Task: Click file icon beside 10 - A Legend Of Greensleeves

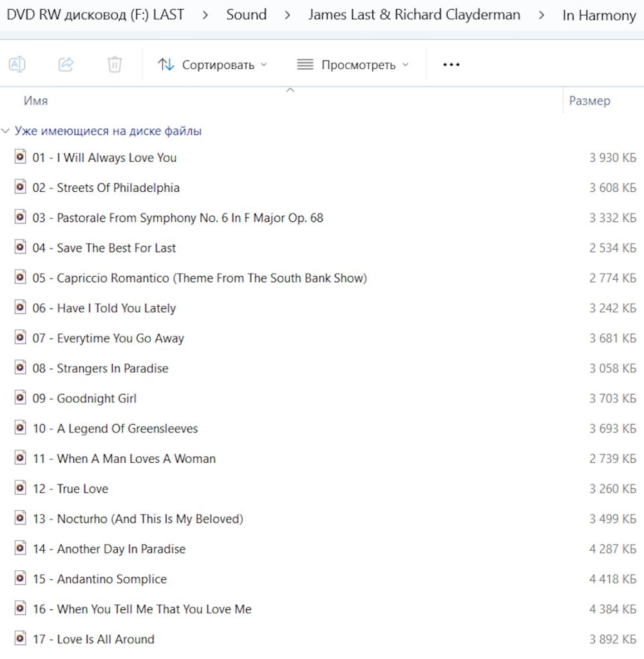Action: pos(20,428)
